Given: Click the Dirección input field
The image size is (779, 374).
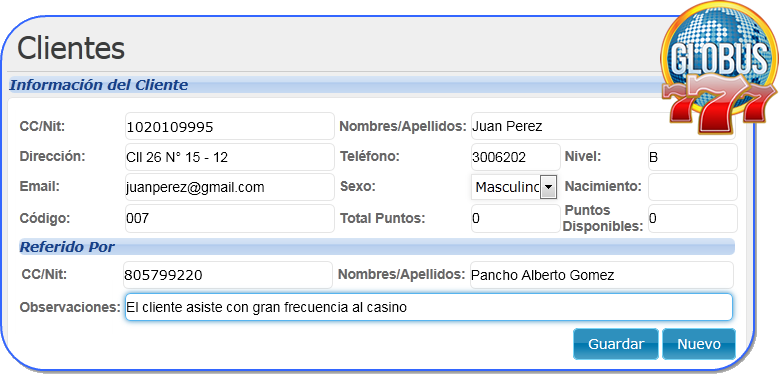Looking at the screenshot, I should point(230,157).
